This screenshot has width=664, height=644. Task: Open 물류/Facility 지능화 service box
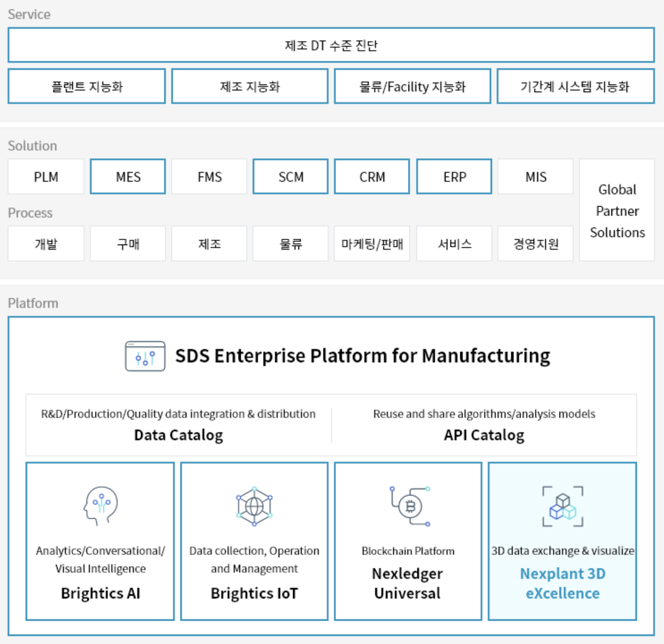pos(412,86)
